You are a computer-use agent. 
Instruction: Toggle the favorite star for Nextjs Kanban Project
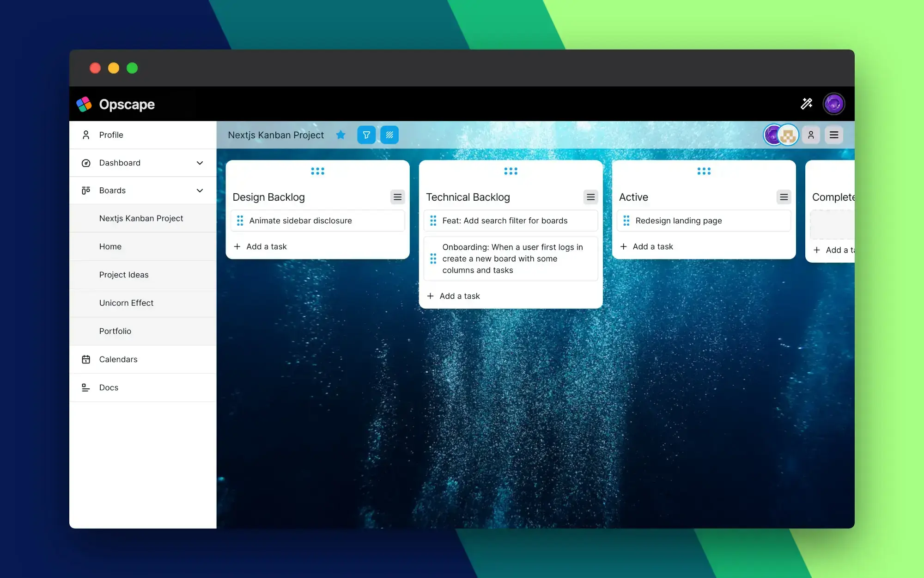[x=340, y=135]
